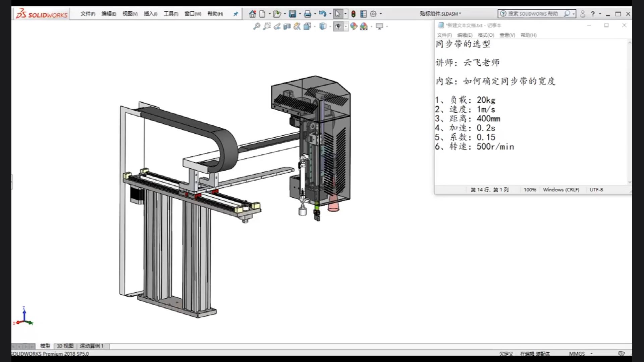
Task: Click the 100% zoom in Notepad status bar
Action: [530, 190]
